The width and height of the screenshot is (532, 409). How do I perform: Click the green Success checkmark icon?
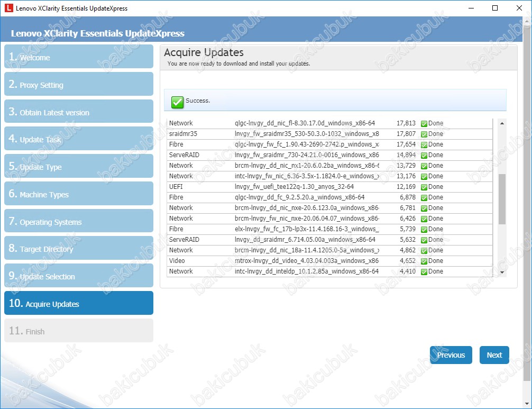[177, 102]
